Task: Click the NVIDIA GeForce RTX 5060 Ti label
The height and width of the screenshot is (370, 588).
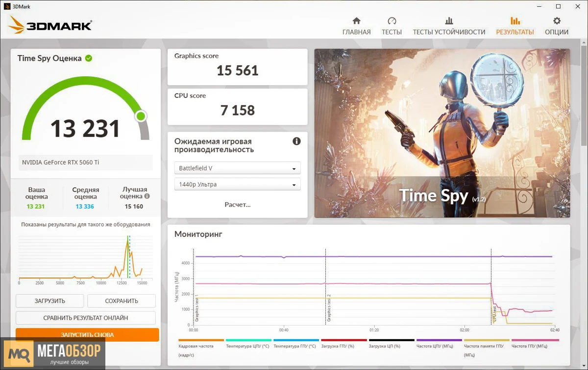Action: pos(61,162)
